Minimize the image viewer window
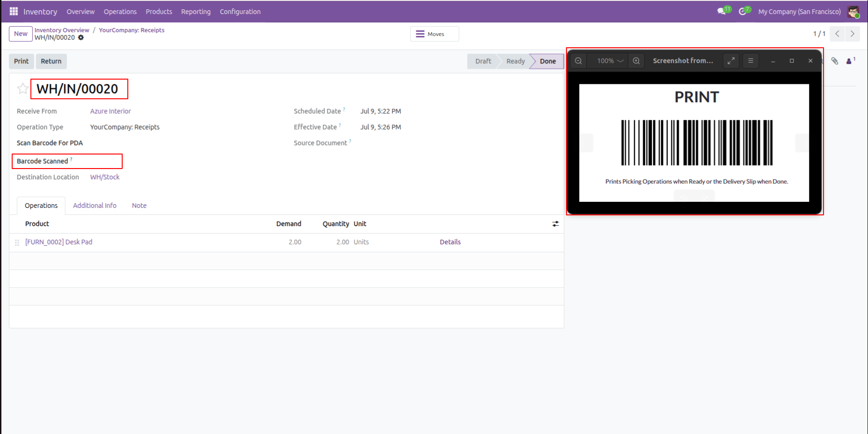 tap(773, 61)
